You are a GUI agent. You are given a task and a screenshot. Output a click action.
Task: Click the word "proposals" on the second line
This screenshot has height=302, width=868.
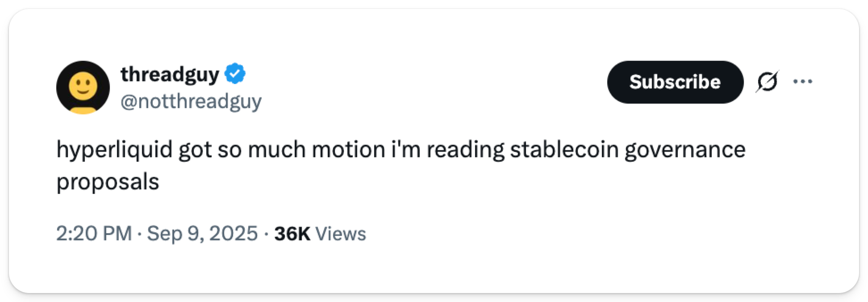click(108, 182)
